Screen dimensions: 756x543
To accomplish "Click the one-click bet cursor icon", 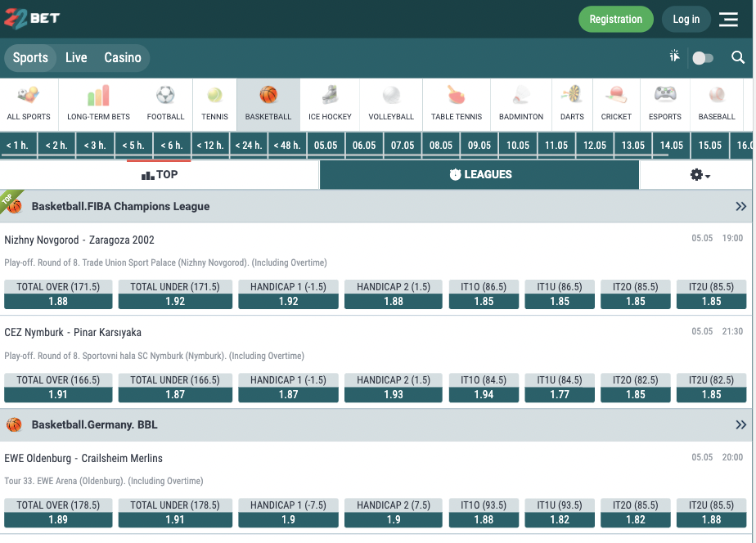I will pyautogui.click(x=674, y=56).
